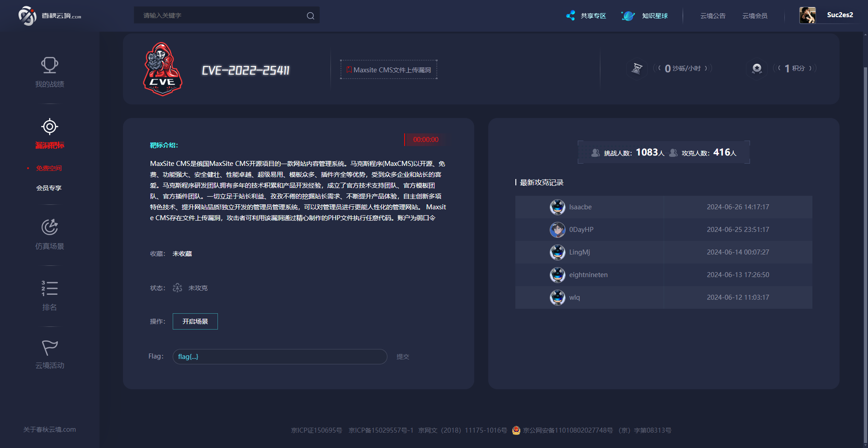Image resolution: width=868 pixels, height=448 pixels.
Task: Select the 免费空间 submenu item
Action: click(49, 168)
